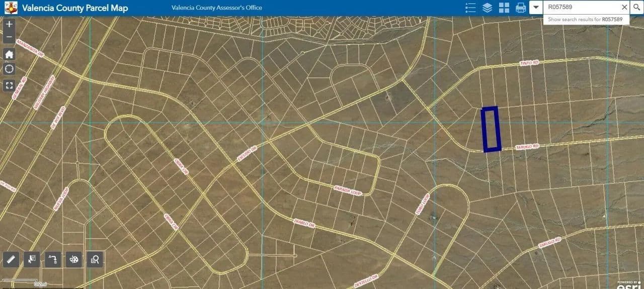The image size is (644, 289).
Task: Click the search magnifier button
Action: 636,8
